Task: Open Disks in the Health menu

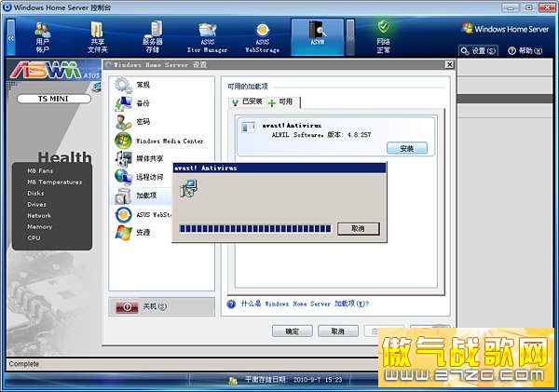Action: [35, 193]
